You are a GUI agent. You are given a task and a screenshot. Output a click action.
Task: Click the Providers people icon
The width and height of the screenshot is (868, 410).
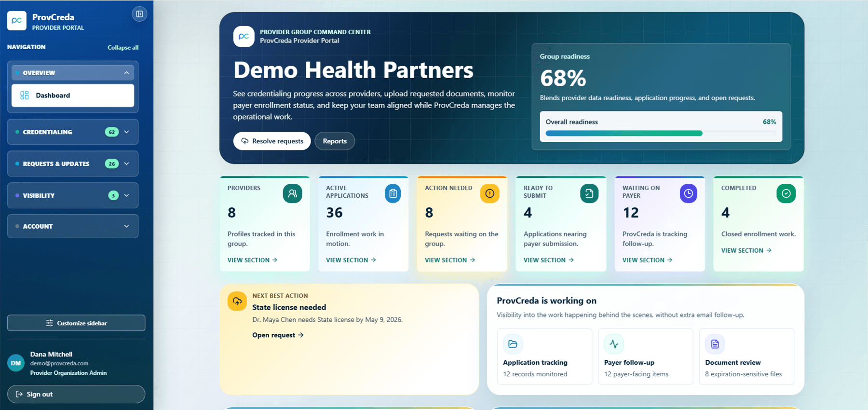pyautogui.click(x=292, y=193)
